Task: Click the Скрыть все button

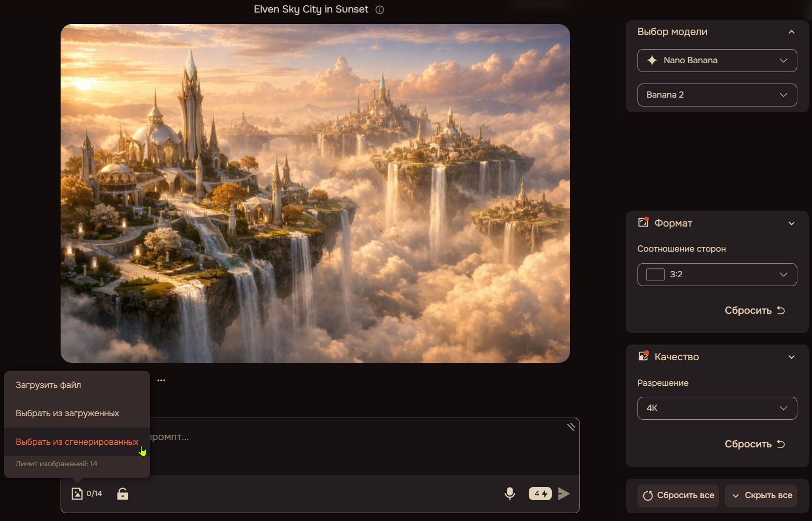Action: 762,495
